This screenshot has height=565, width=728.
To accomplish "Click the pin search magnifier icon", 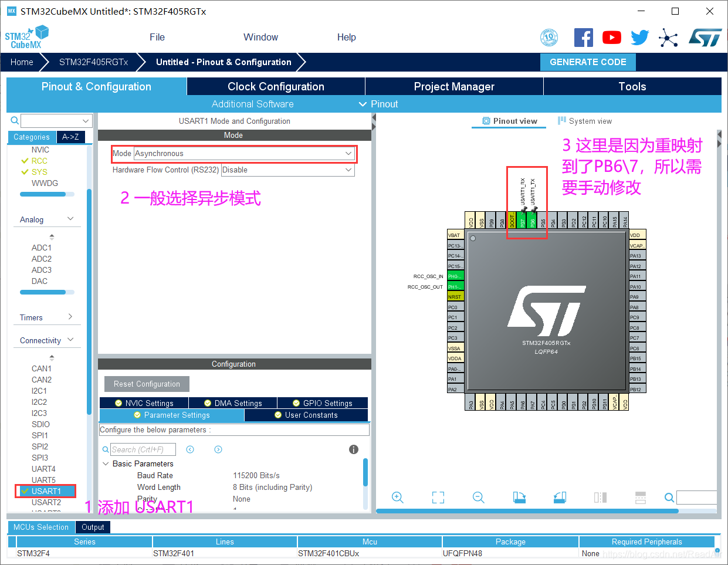I will (x=669, y=498).
